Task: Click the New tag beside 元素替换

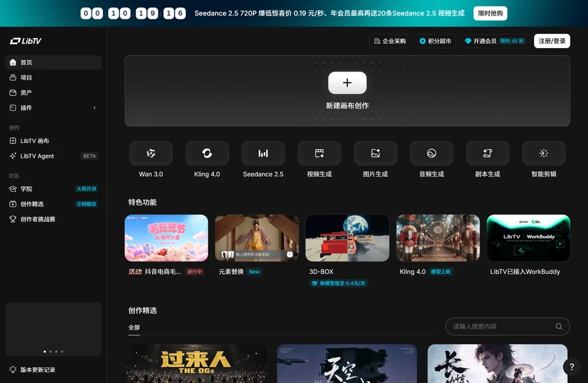Action: click(255, 271)
